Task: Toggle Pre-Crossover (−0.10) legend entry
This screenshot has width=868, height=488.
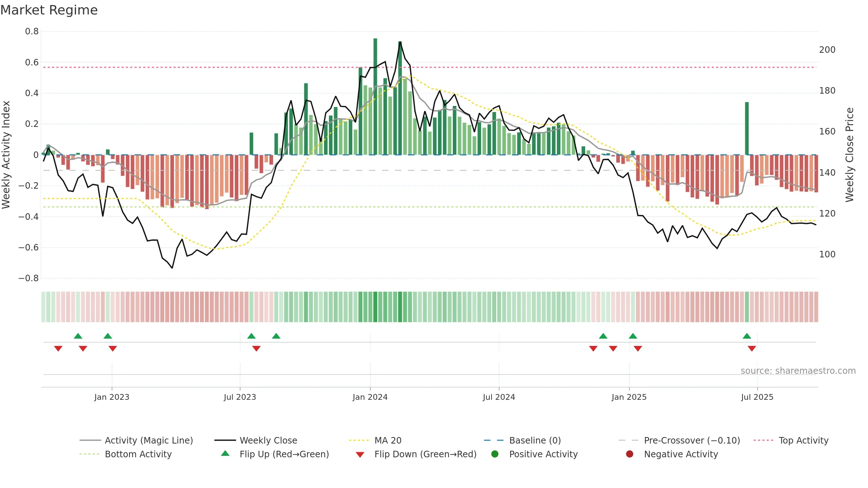Action: click(x=680, y=440)
